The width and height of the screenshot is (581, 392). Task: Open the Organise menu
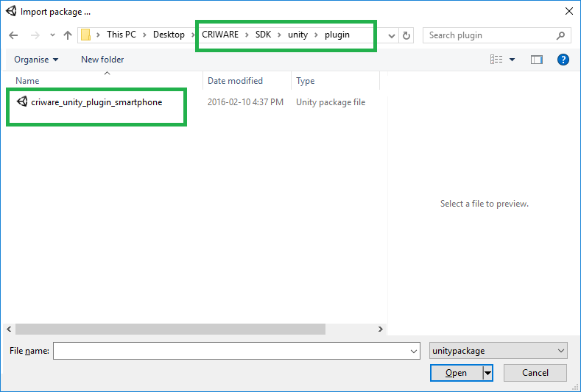click(x=36, y=60)
